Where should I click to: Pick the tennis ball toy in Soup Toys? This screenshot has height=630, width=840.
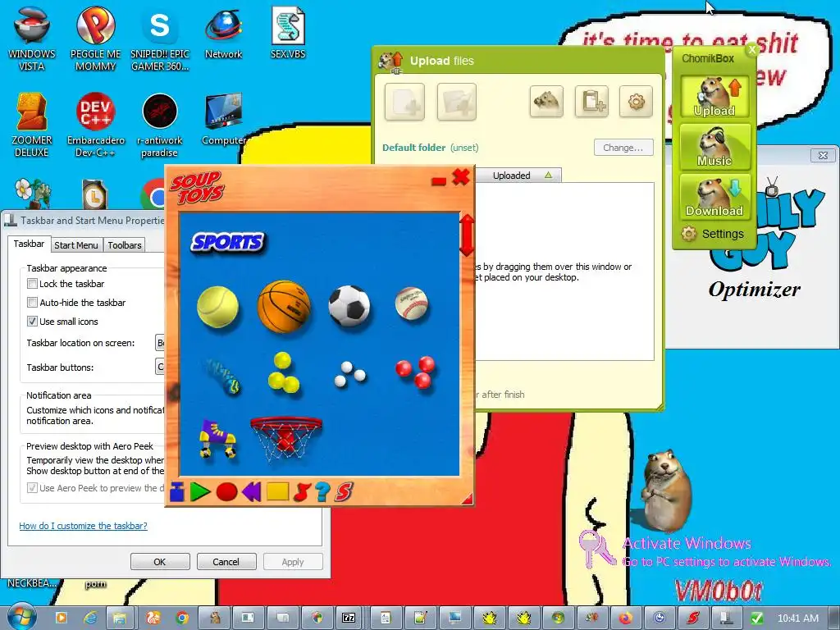click(217, 307)
